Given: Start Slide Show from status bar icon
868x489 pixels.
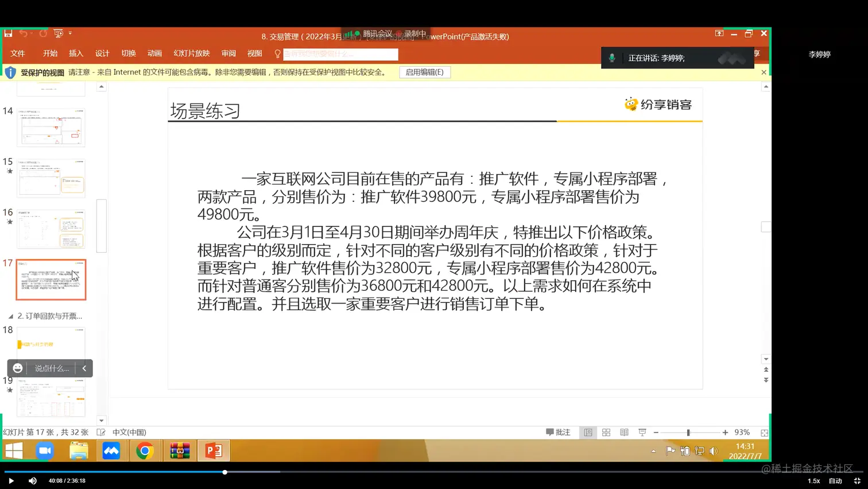Looking at the screenshot, I should (x=642, y=432).
